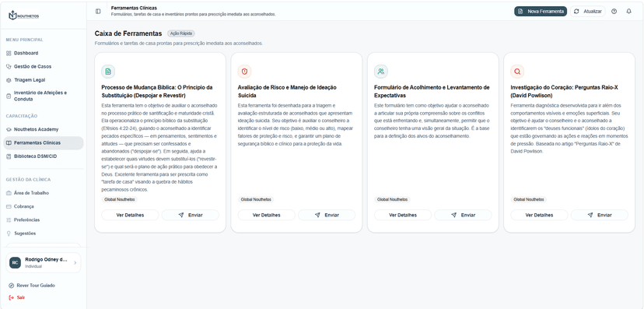644x309 pixels.
Task: Click Enviar on Formulário de Acolhimento card
Action: point(463,215)
